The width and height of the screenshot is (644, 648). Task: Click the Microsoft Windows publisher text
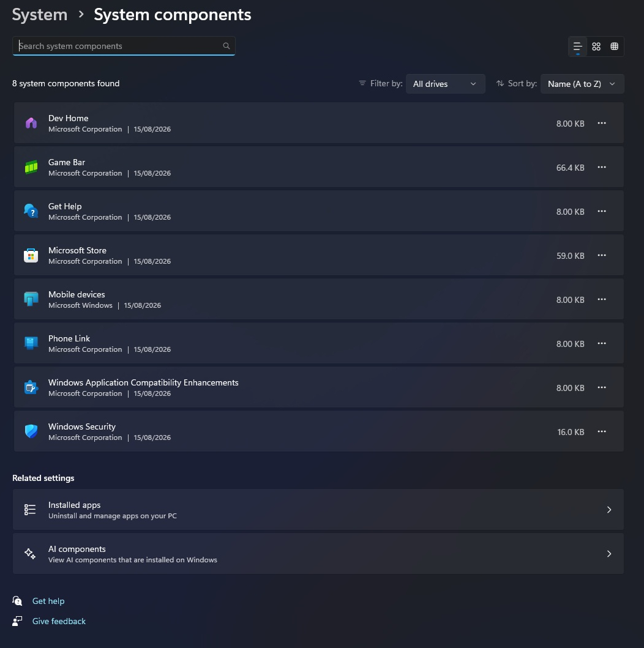[x=80, y=305]
